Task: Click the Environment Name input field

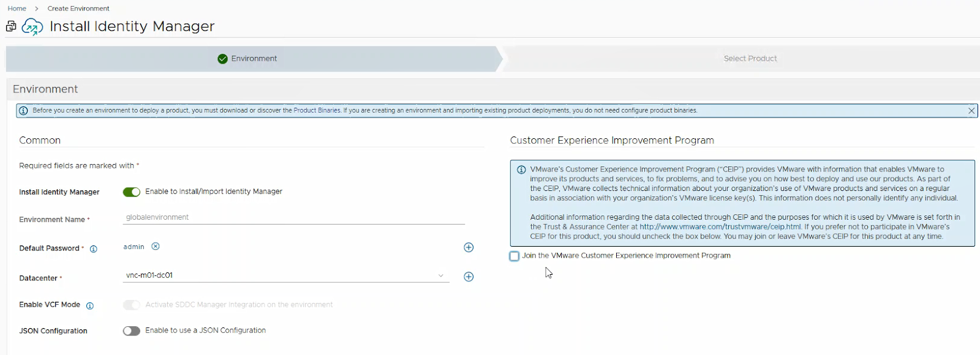Action: 294,217
